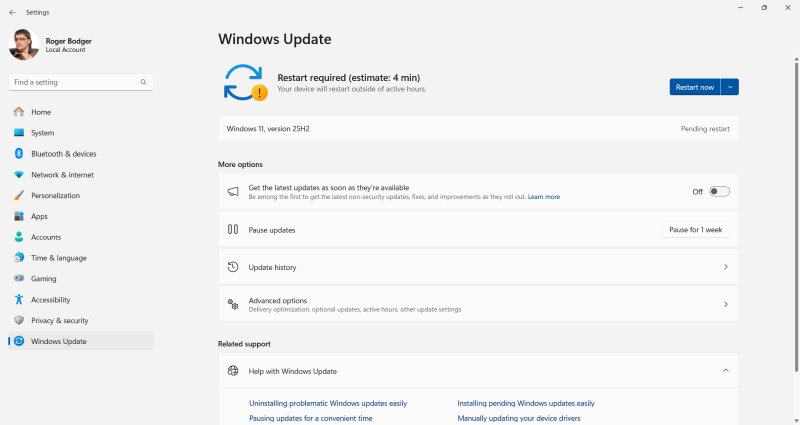Select Accessibility label in sidebar
The height and width of the screenshot is (425, 800).
pos(51,300)
